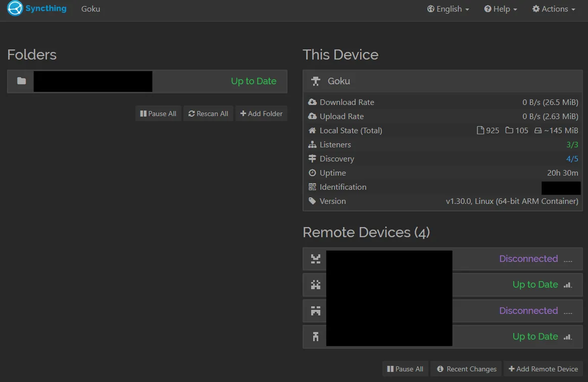Open the Help menu

pos(500,9)
